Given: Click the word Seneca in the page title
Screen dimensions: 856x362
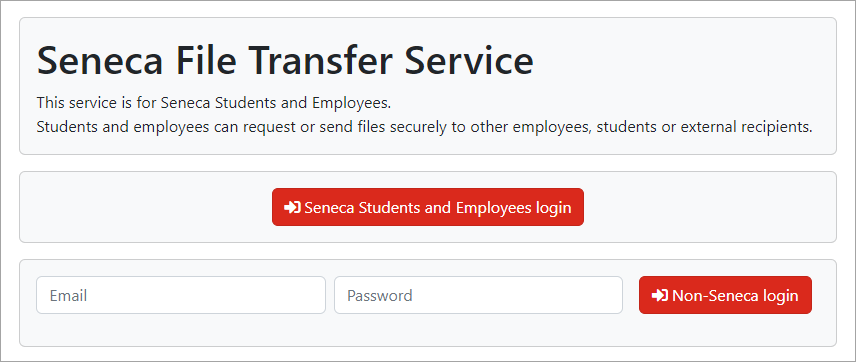Looking at the screenshot, I should pos(100,60).
